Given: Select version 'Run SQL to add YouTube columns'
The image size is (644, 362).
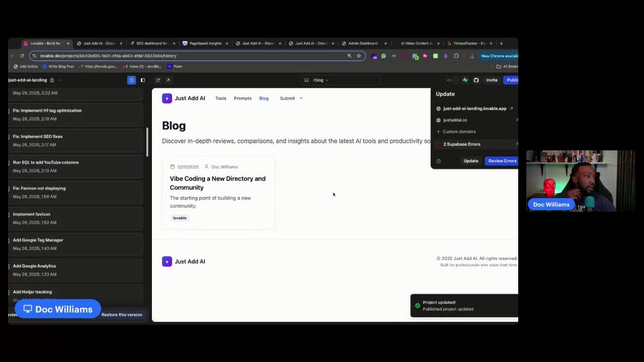Looking at the screenshot, I should [x=75, y=166].
